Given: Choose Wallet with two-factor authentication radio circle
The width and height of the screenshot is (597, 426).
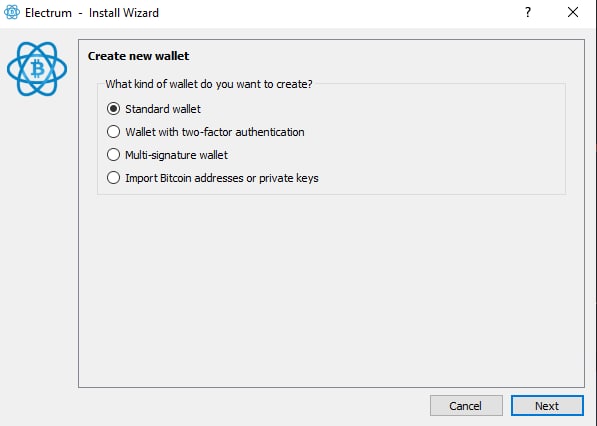Looking at the screenshot, I should (113, 132).
